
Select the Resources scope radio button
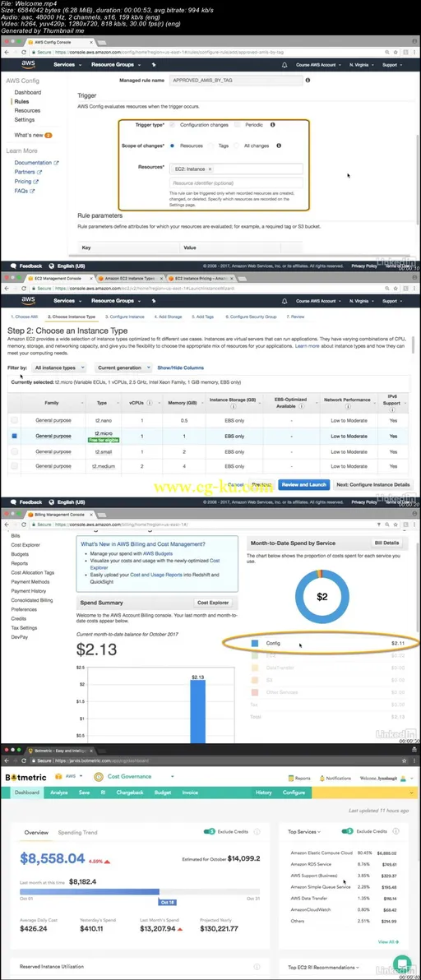173,146
